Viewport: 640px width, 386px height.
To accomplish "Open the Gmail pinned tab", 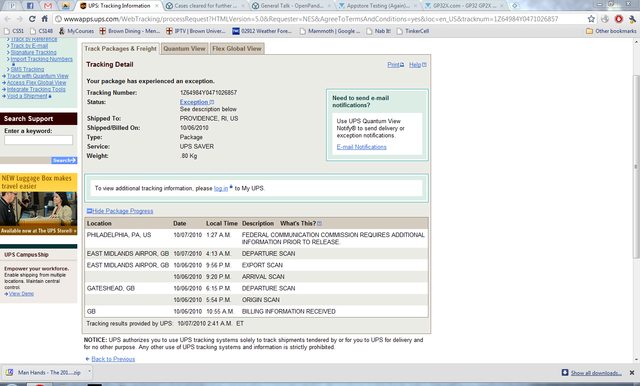I will coord(48,6).
